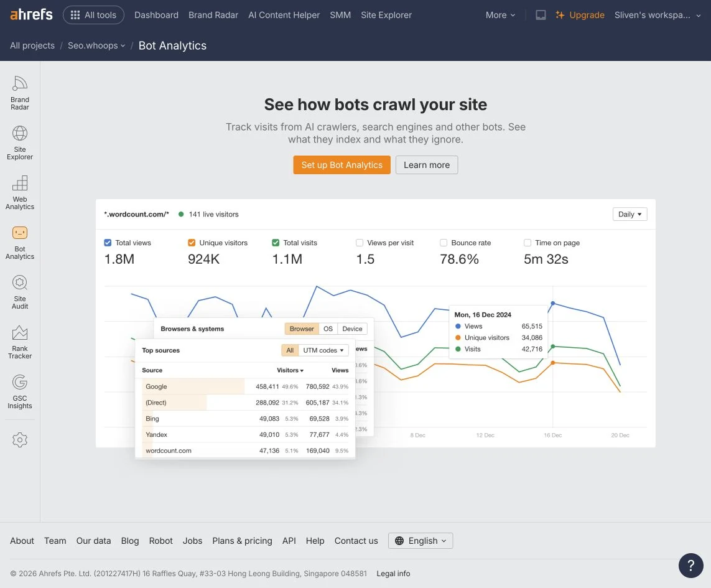
Task: Open the sidebar settings gear
Action: click(x=20, y=440)
